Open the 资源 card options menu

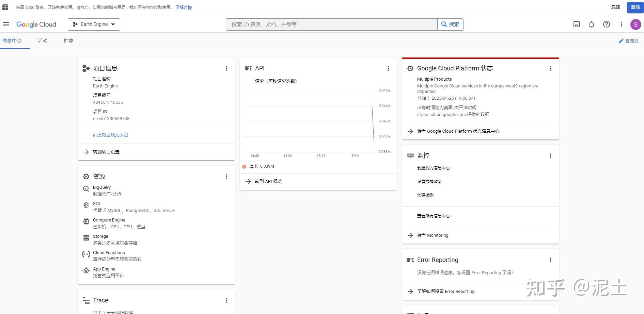(226, 177)
